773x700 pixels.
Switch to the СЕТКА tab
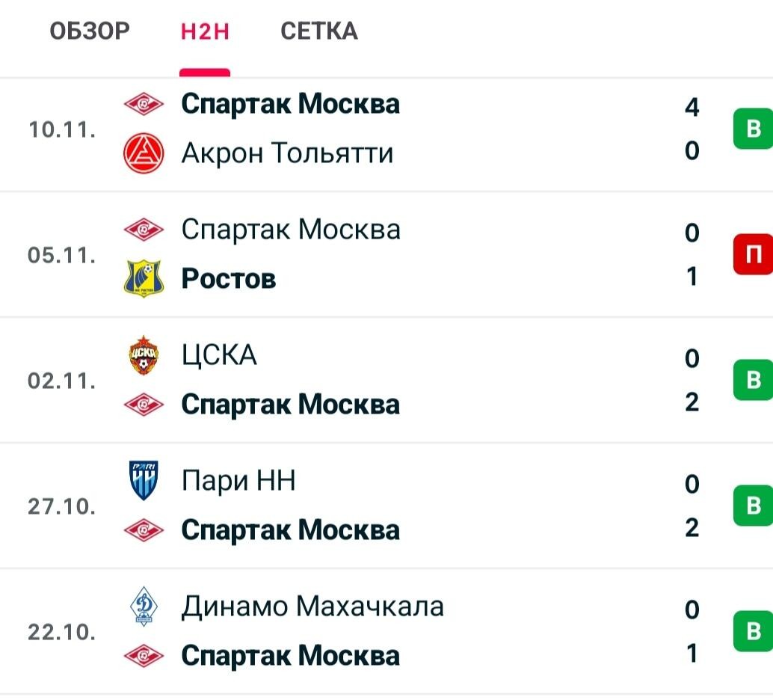click(x=319, y=31)
